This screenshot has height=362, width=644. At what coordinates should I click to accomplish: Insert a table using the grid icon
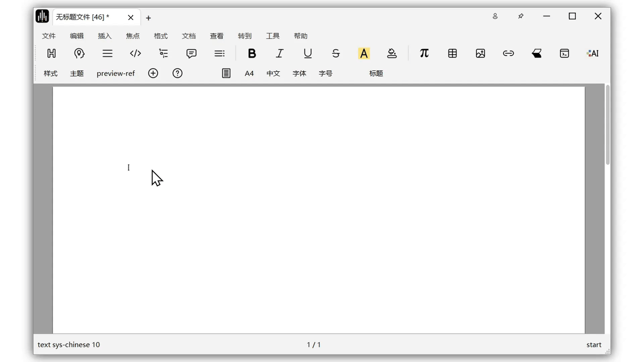click(x=452, y=53)
